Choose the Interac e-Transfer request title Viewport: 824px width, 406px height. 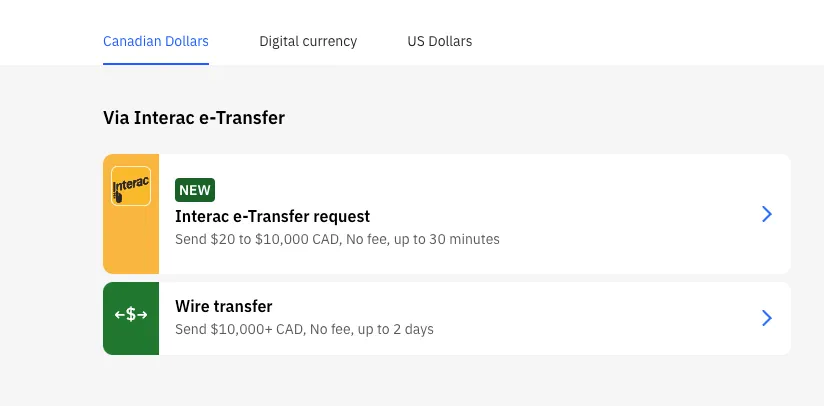(x=272, y=216)
